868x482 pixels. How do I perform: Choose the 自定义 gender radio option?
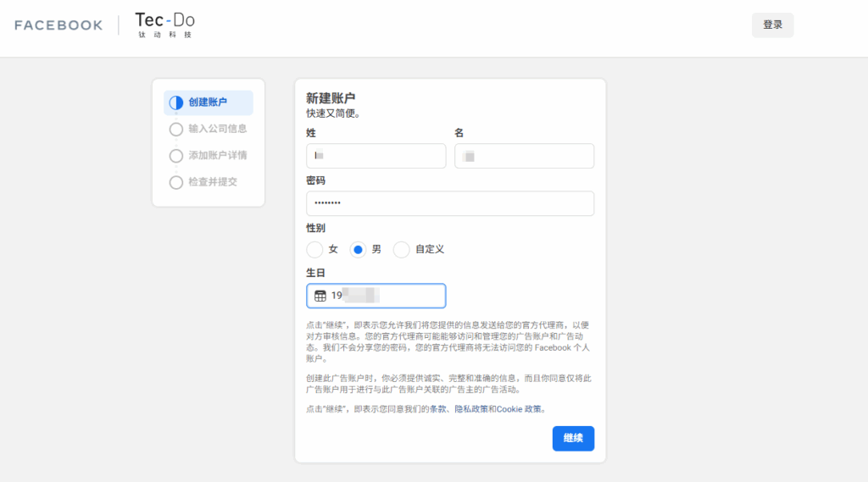point(402,249)
